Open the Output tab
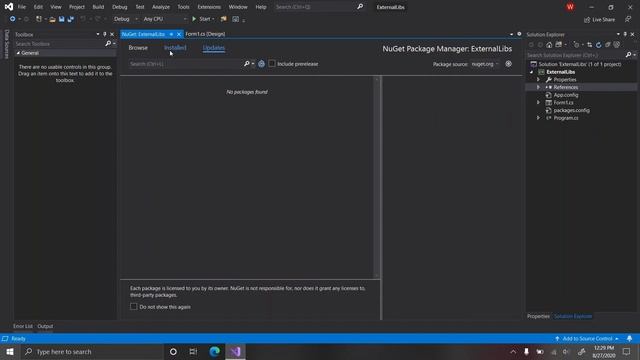Viewport: 640px width, 360px height. point(45,326)
